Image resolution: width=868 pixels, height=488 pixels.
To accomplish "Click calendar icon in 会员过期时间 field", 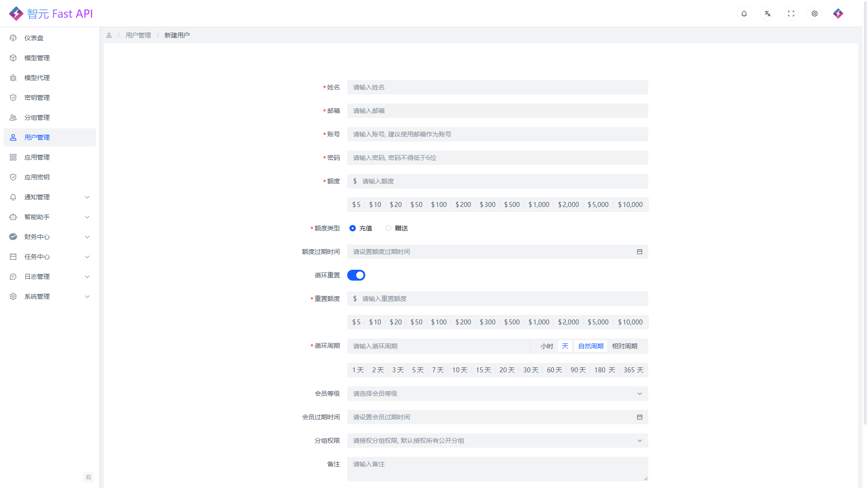I will pos(639,417).
